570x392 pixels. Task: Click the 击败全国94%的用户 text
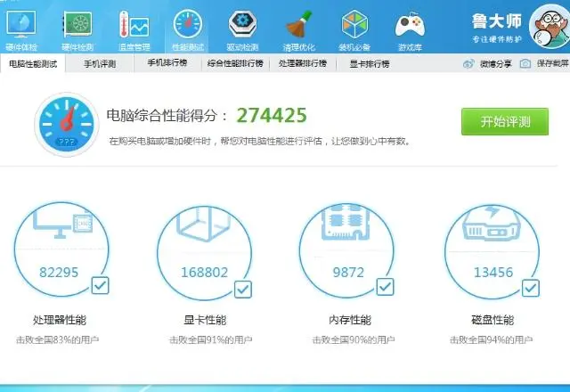click(491, 340)
